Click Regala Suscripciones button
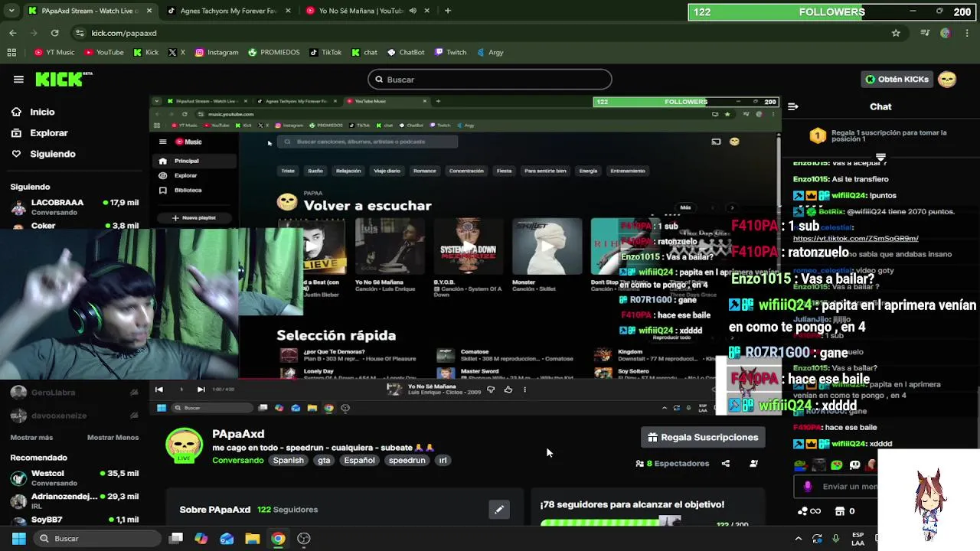This screenshot has width=980, height=551. coord(703,437)
